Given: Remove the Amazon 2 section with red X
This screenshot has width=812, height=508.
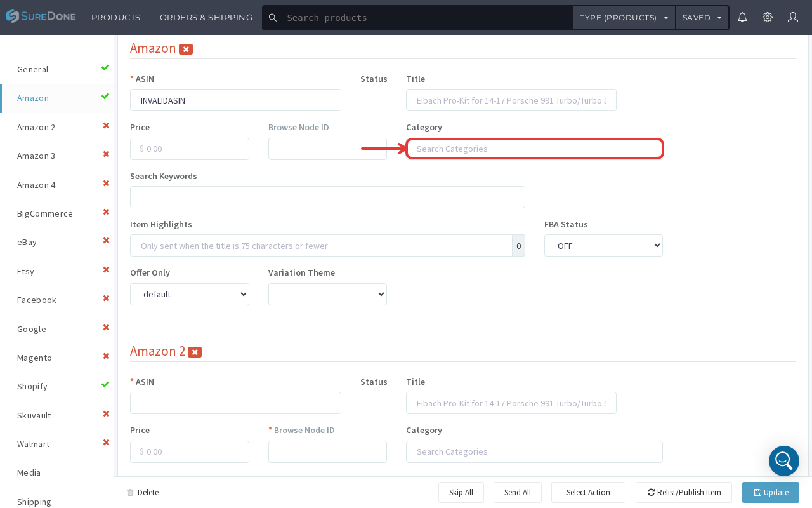Looking at the screenshot, I should pos(195,352).
